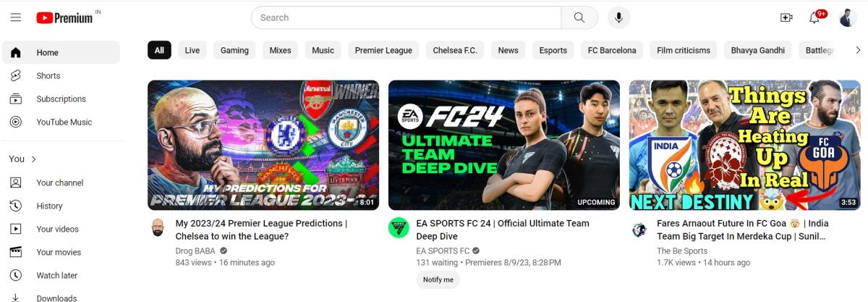Open the notifications bell
This screenshot has width=868, height=302.
point(815,17)
